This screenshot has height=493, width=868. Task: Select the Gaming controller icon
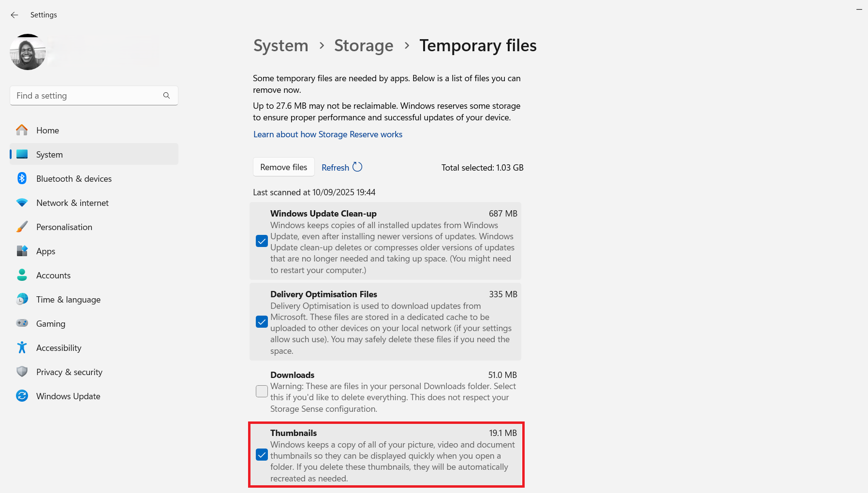point(22,323)
